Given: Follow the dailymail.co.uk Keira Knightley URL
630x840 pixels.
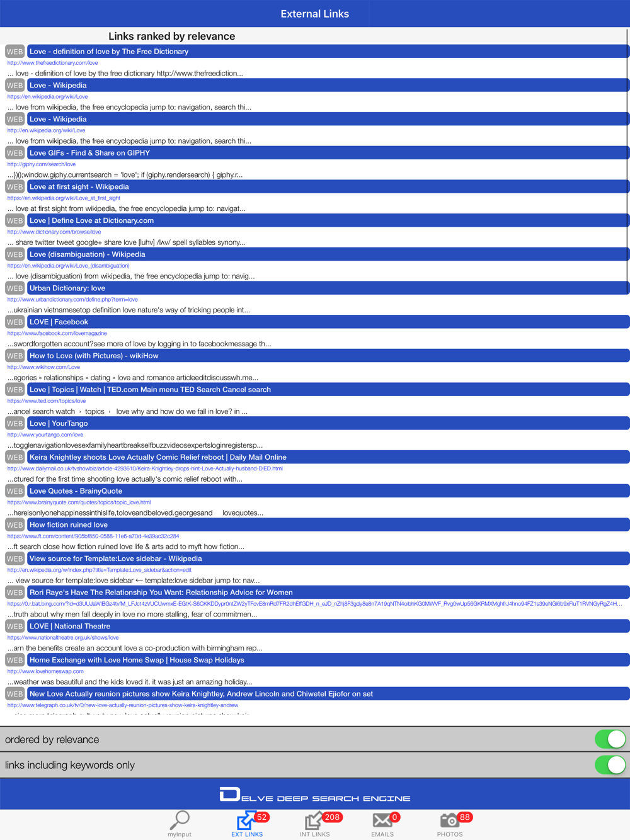Looking at the screenshot, I should coord(145,468).
